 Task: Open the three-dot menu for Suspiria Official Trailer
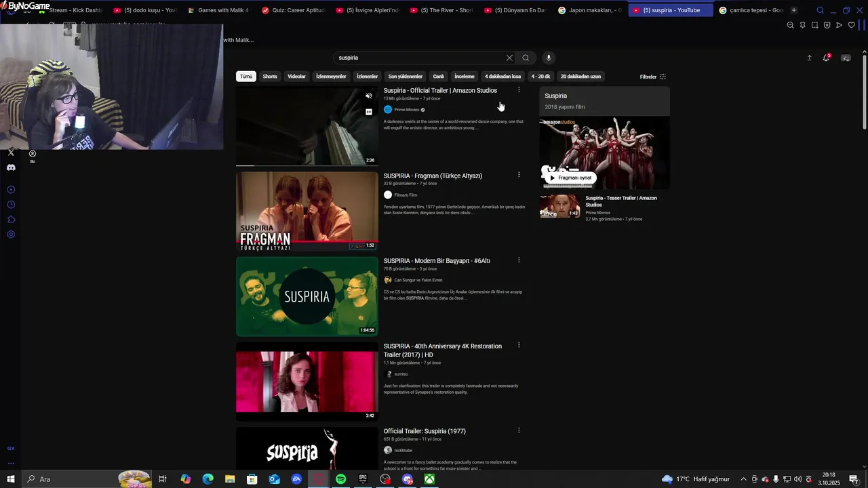519,89
